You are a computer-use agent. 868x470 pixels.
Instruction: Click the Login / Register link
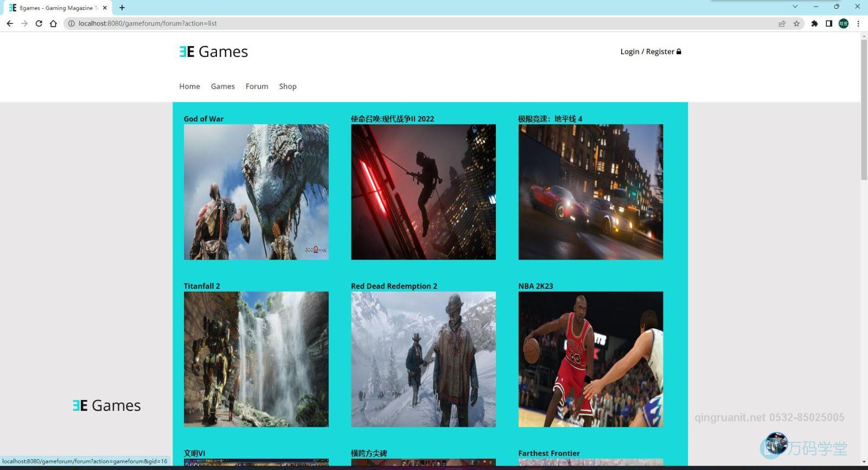click(650, 51)
